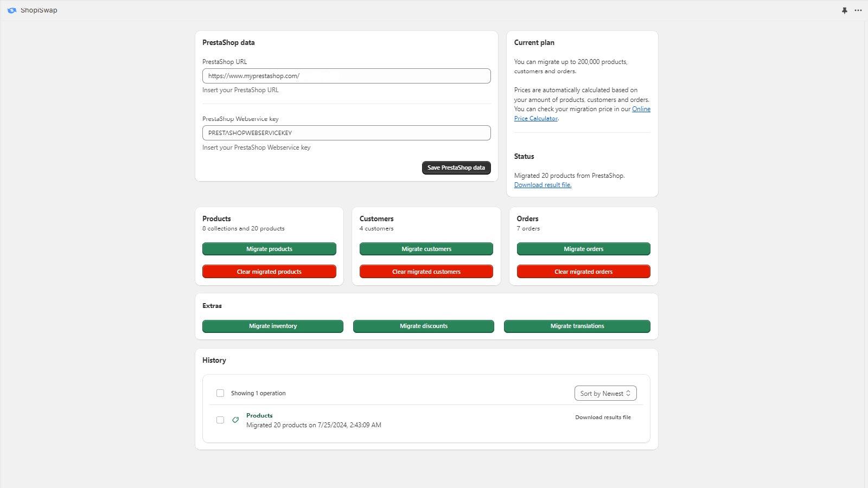This screenshot has width=868, height=488.
Task: Clear migrated orders
Action: point(583,271)
